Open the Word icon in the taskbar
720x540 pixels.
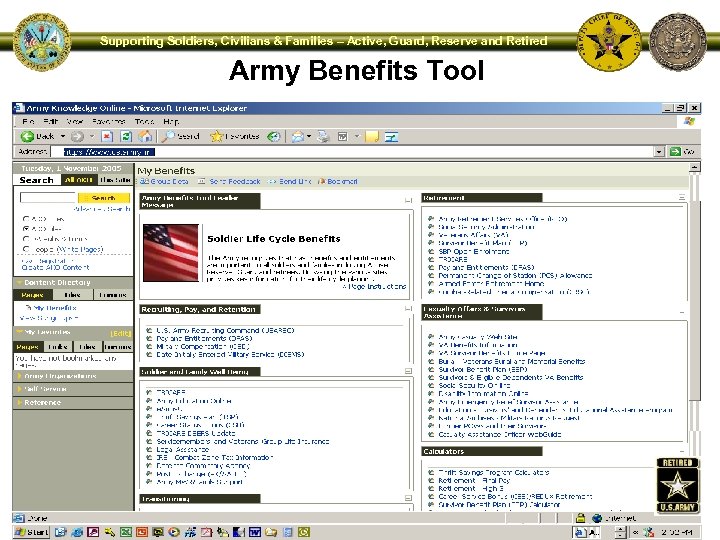[x=255, y=532]
